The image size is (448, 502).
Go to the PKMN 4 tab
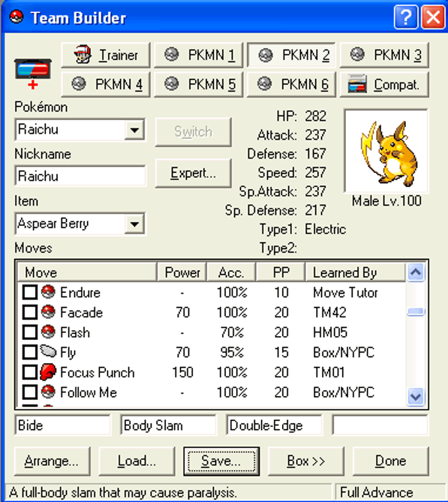[105, 84]
